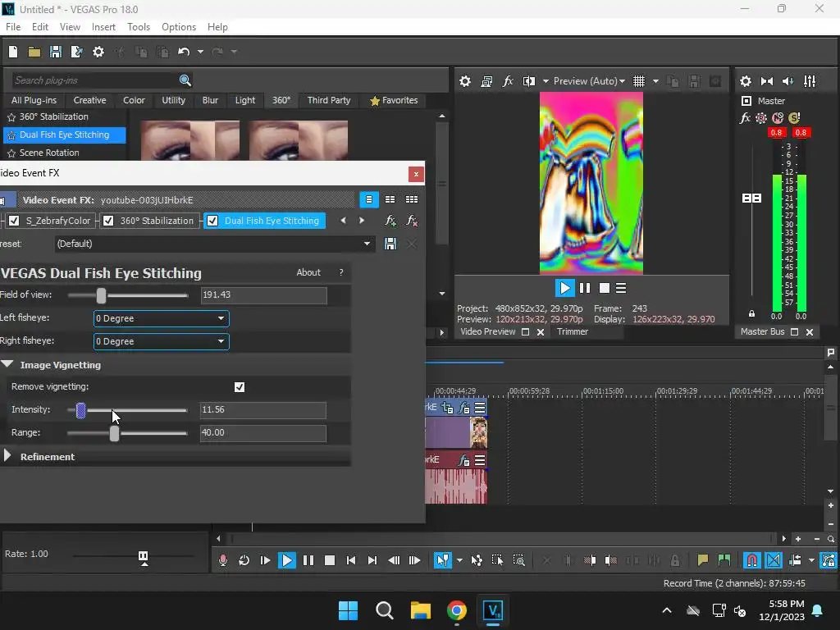Switch to the Third Party plug-ins tab
This screenshot has width=840, height=630.
coord(328,100)
